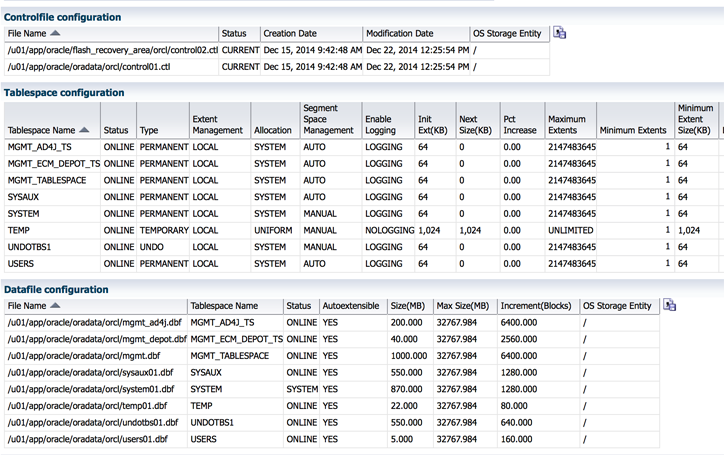Click export icon beside Datafile configuration table
Viewport: 724px width, 455px height.
pyautogui.click(x=670, y=305)
